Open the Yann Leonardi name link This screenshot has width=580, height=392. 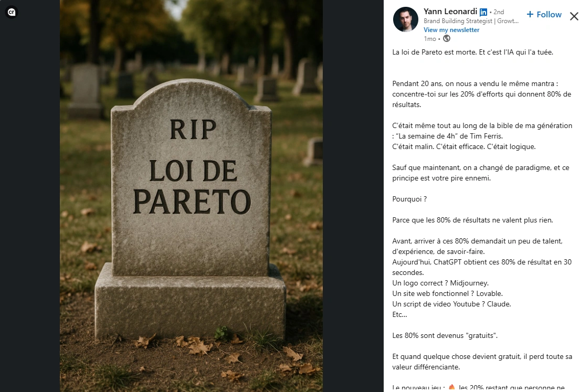[450, 12]
